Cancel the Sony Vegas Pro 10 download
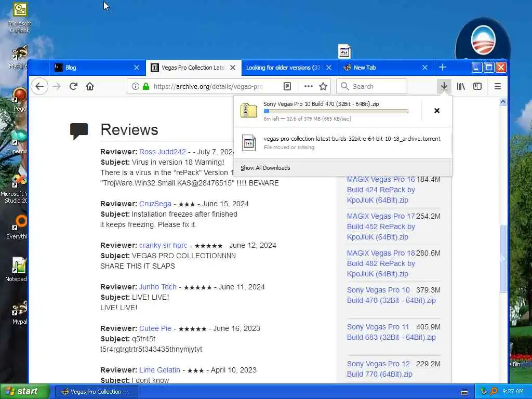This screenshot has width=532, height=399. tap(437, 111)
